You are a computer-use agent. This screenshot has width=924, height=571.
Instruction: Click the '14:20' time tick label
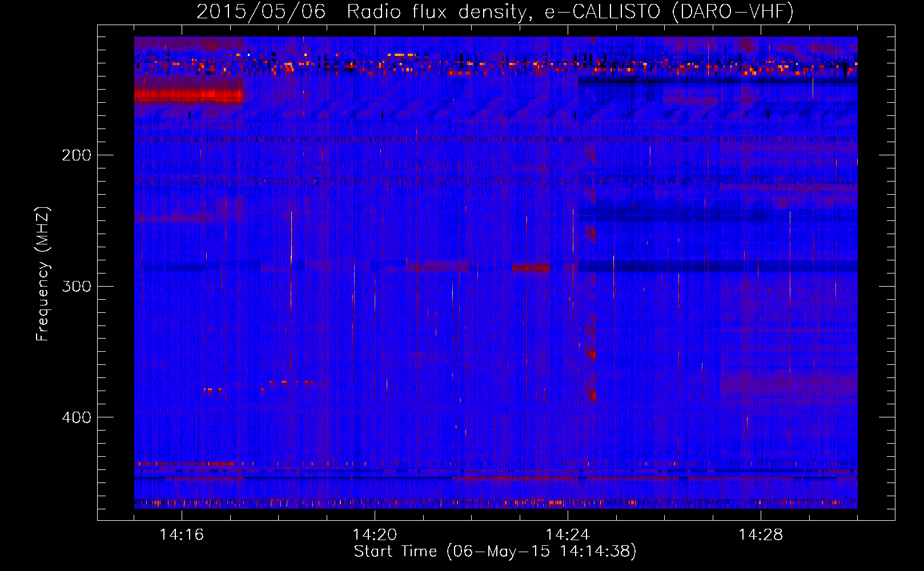pyautogui.click(x=375, y=535)
